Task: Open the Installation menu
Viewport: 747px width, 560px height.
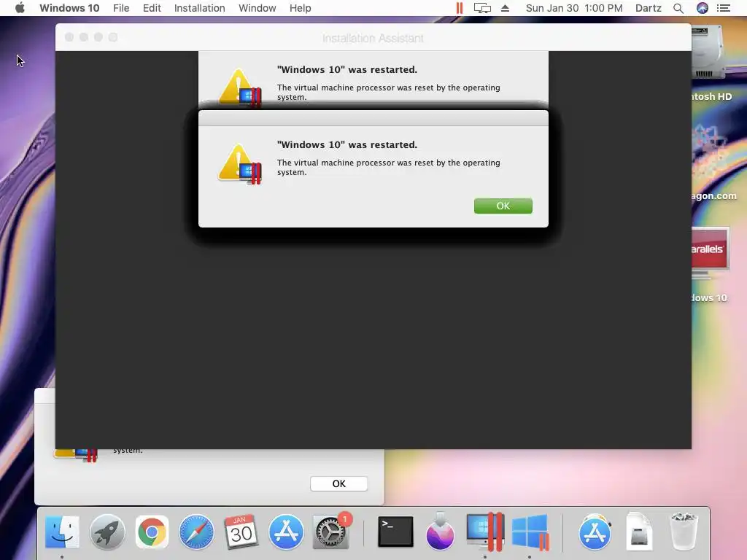Action: click(200, 8)
